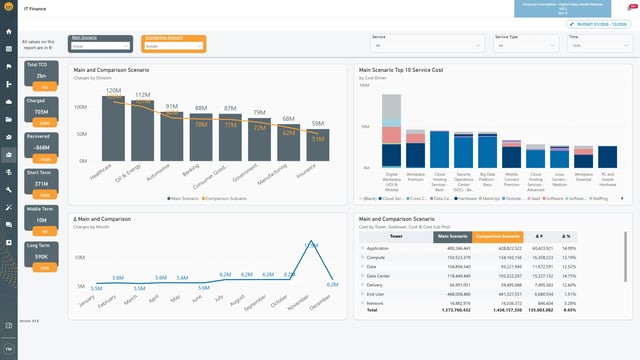The image size is (640, 360).
Task: Click the folder icon in sidebar
Action: pos(9,119)
